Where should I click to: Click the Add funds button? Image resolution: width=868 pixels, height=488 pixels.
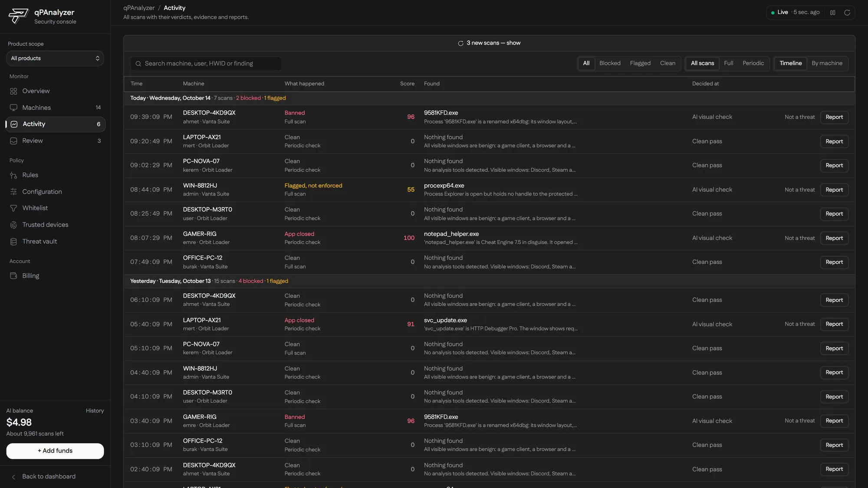(55, 451)
